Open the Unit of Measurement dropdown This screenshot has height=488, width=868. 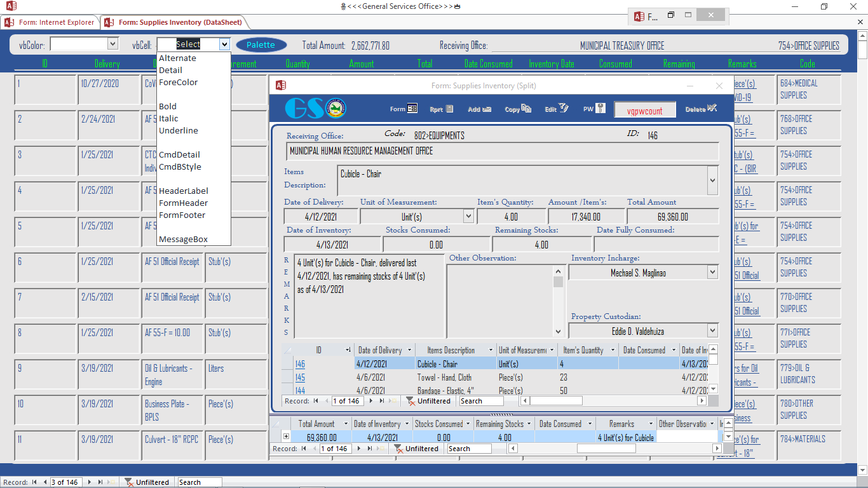[468, 217]
